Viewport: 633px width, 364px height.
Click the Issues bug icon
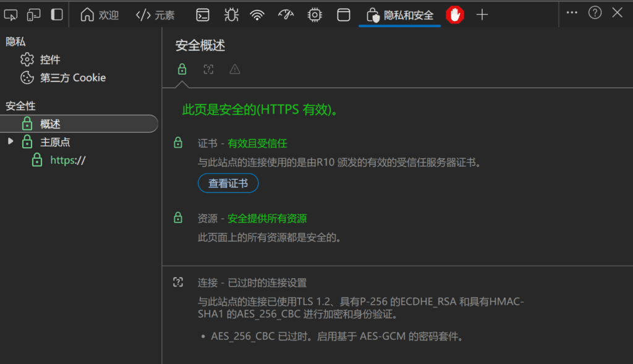(230, 14)
